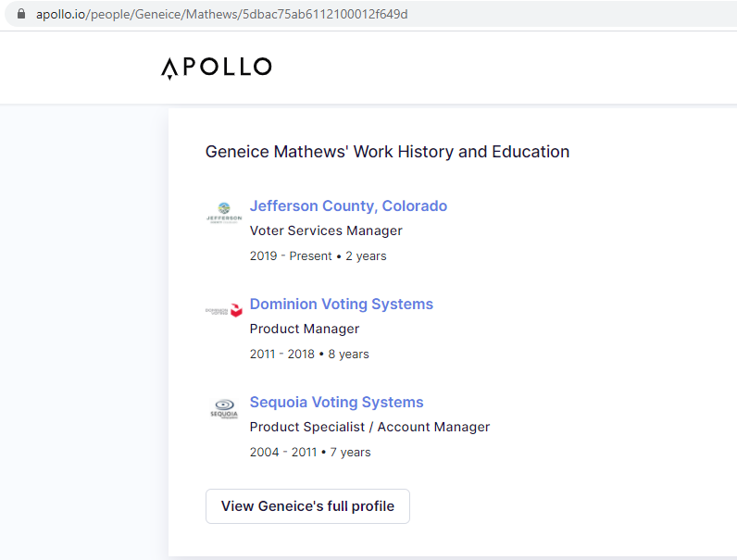This screenshot has height=560, width=737.
Task: Click the 2 years duration text
Action: point(366,256)
